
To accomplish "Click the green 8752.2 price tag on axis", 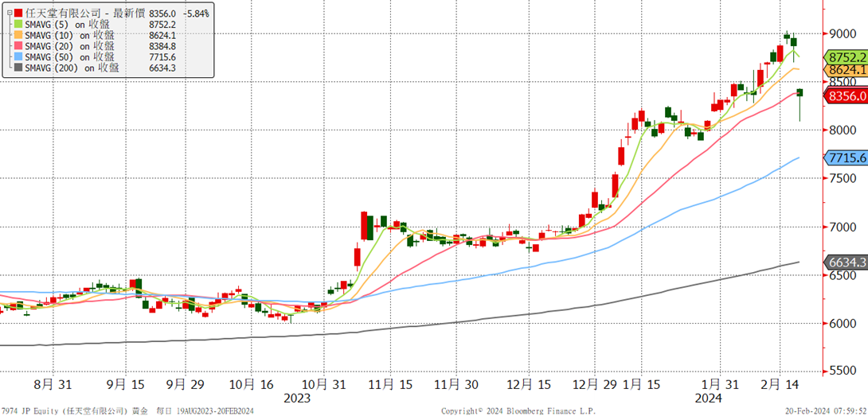I will [845, 57].
